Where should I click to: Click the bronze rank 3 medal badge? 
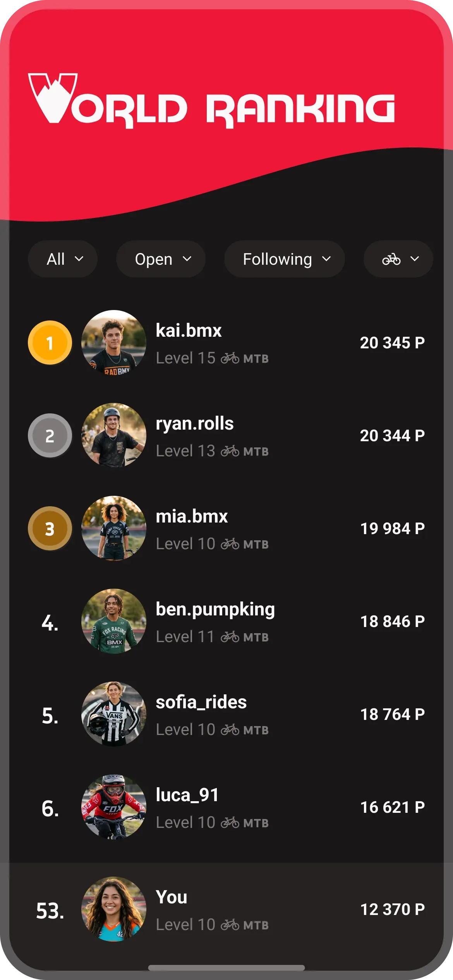[x=50, y=528]
